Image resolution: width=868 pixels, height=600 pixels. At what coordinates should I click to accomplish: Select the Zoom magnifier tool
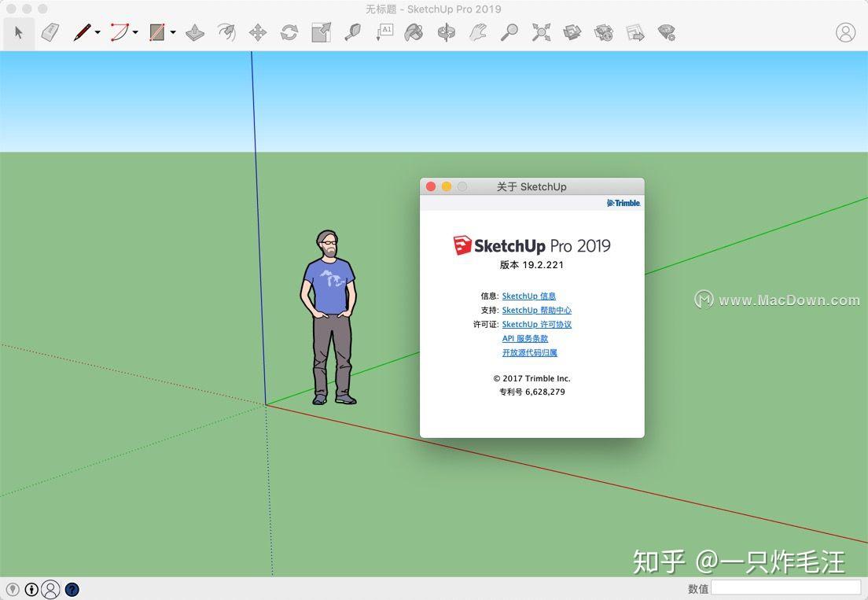[509, 33]
